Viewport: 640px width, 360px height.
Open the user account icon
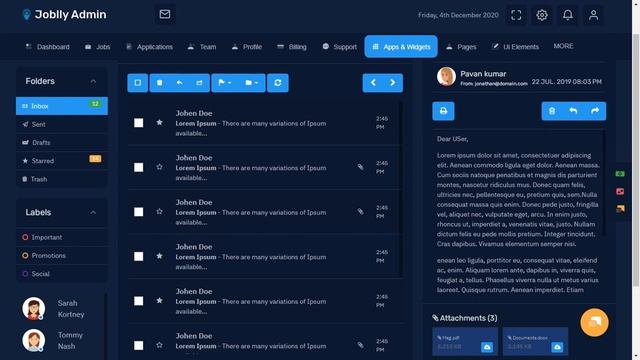click(x=593, y=15)
